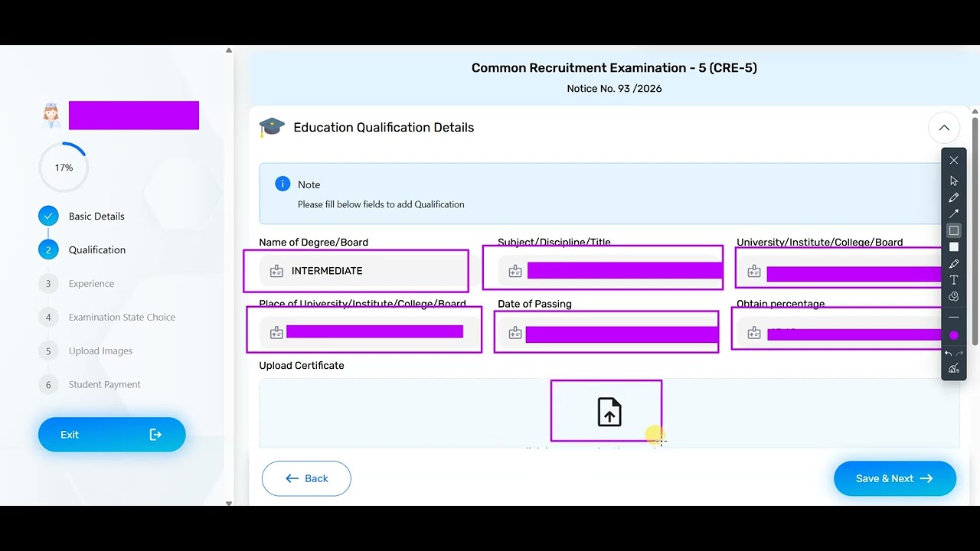Click Save & Next button
The width and height of the screenshot is (980, 551).
pyautogui.click(x=895, y=478)
